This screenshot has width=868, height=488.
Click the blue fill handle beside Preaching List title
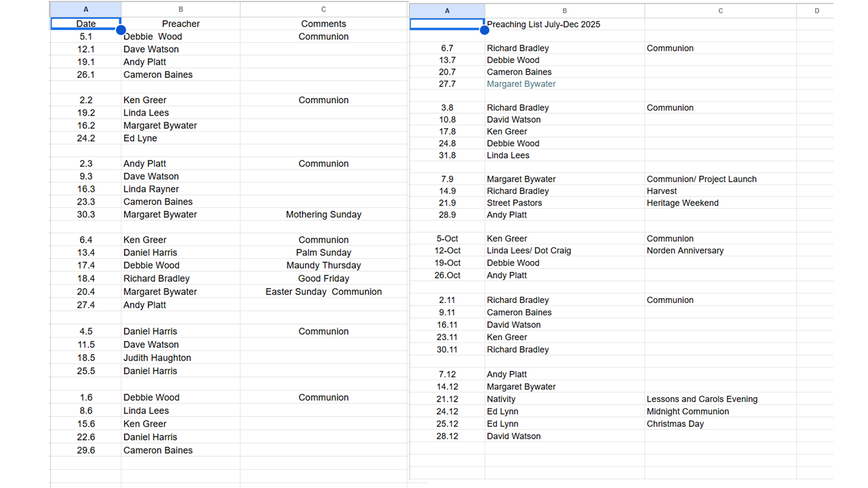[x=484, y=30]
